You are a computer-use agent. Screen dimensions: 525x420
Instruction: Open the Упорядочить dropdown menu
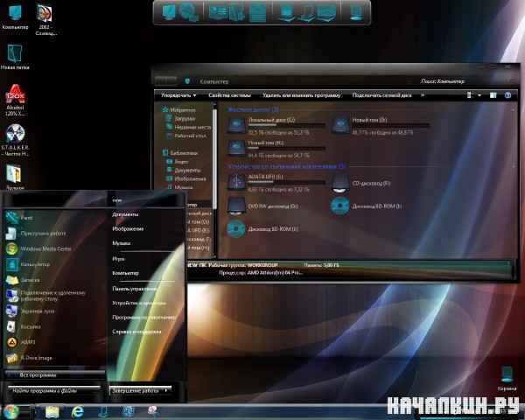(178, 95)
